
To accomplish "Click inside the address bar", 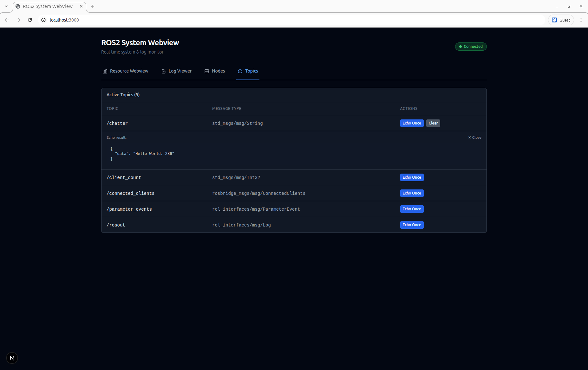I will point(190,20).
